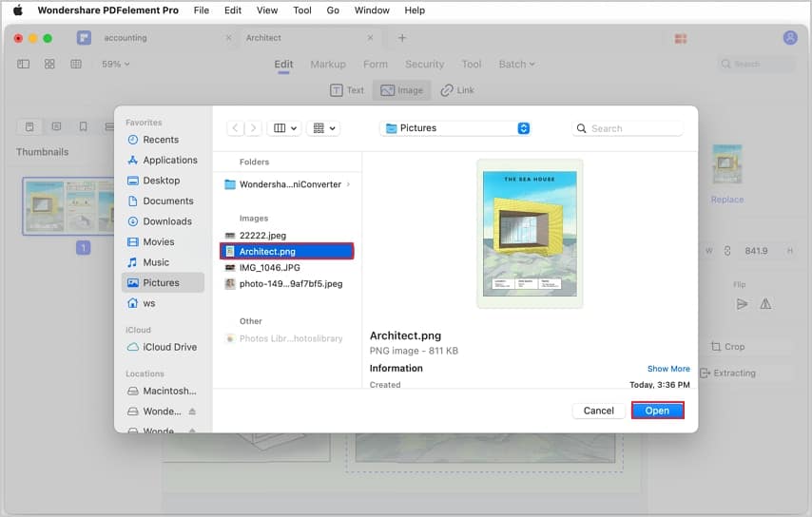Image resolution: width=812 pixels, height=517 pixels.
Task: Expand the Batch dropdown
Action: pos(516,65)
